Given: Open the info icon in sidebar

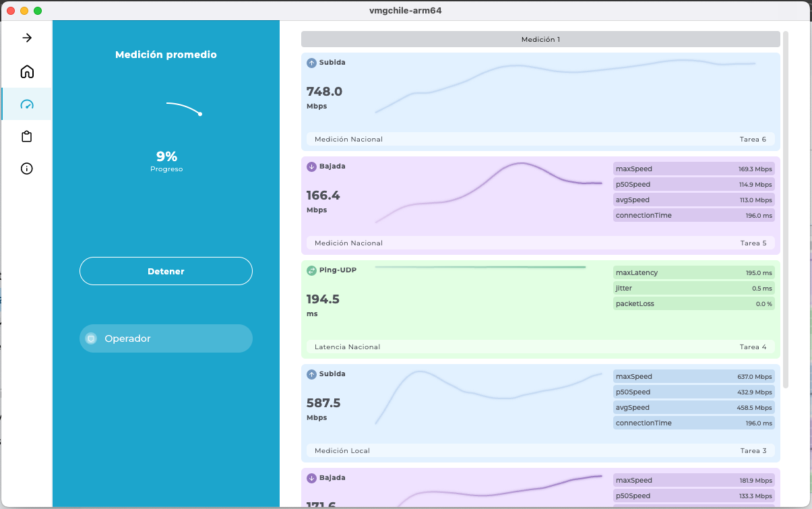Looking at the screenshot, I should click(27, 169).
